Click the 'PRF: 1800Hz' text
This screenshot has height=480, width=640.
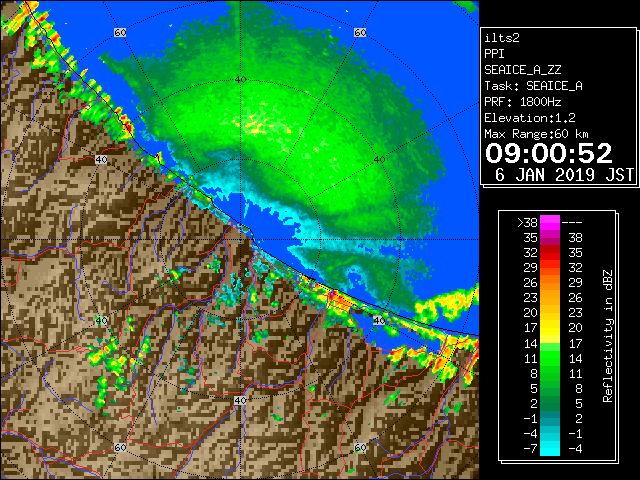coord(523,102)
